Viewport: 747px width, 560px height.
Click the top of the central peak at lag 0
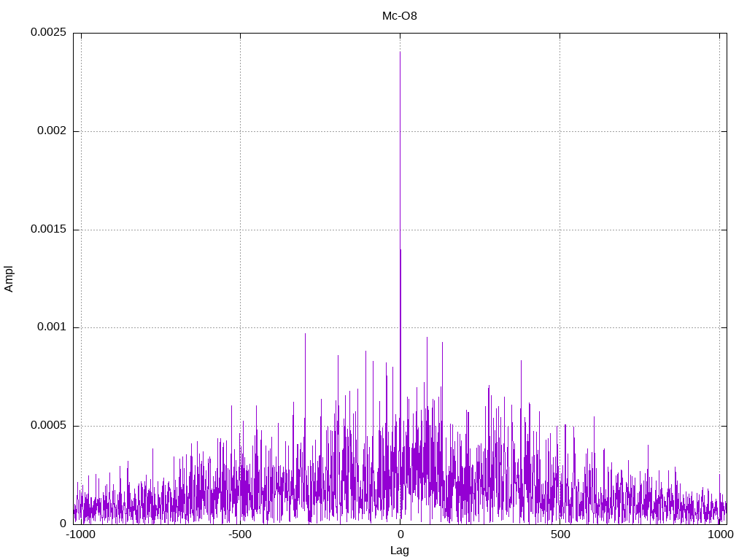(x=400, y=52)
